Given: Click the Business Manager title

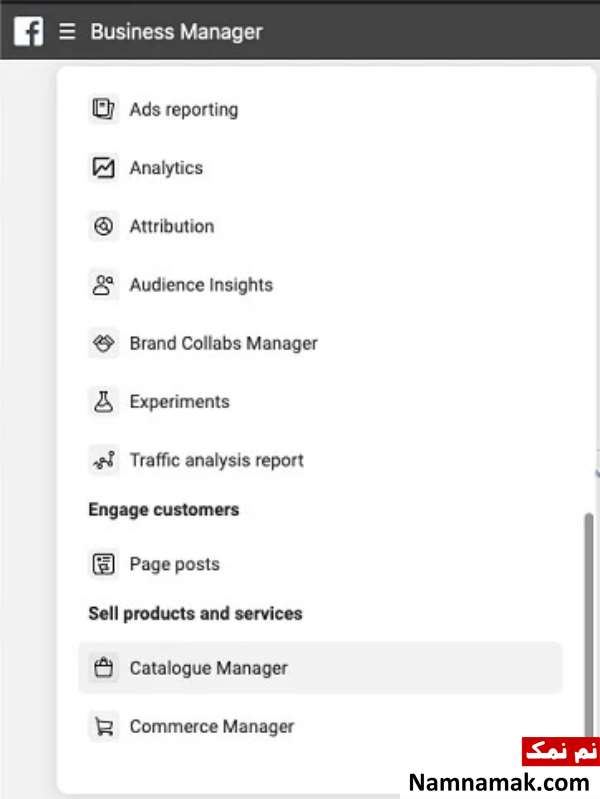Looking at the screenshot, I should [176, 32].
